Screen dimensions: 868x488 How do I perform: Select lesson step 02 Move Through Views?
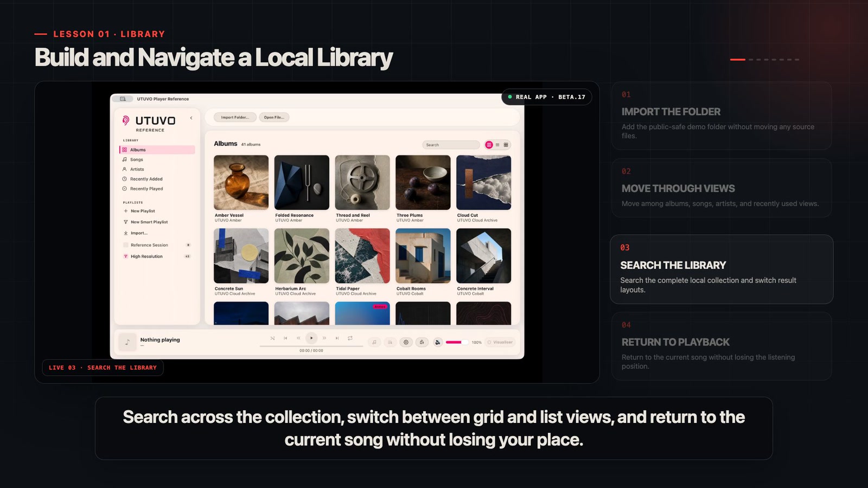pyautogui.click(x=722, y=188)
